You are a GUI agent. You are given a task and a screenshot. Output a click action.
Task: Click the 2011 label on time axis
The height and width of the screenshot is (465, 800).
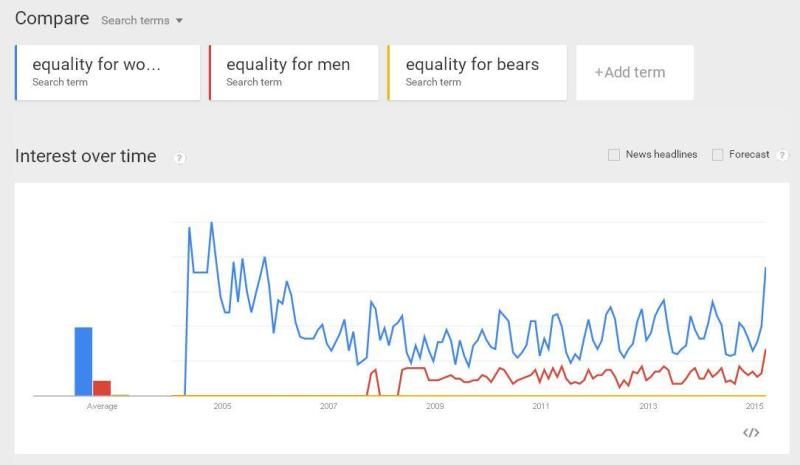541,406
